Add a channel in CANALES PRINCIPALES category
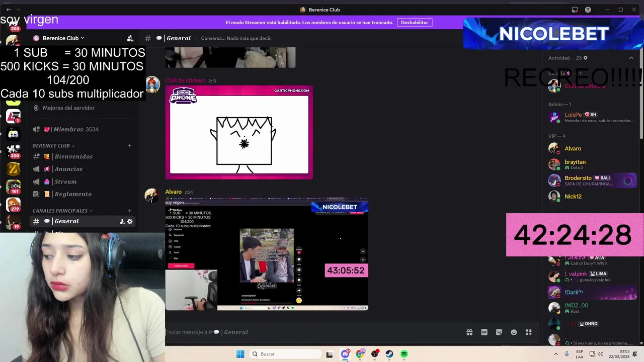The width and height of the screenshot is (644, 362). (129, 211)
